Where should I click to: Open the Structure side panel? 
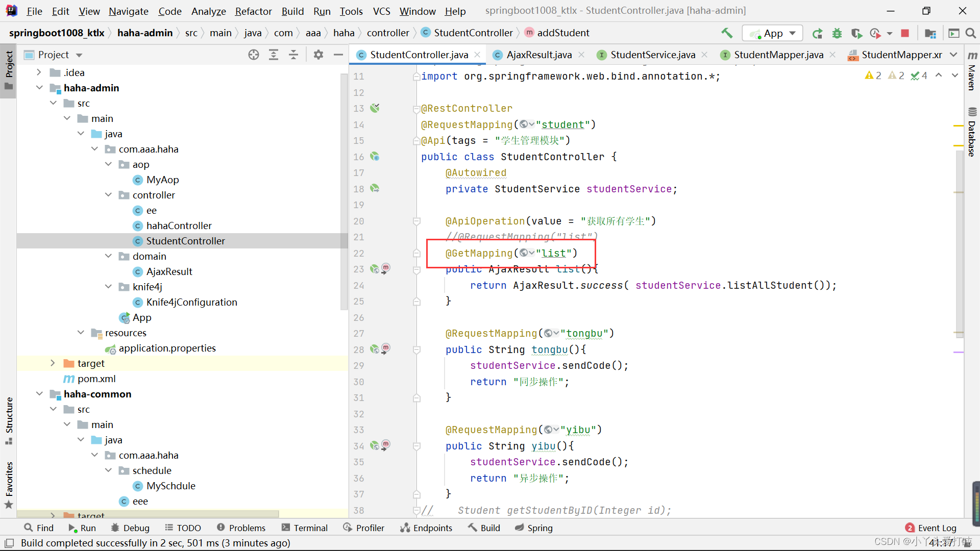(x=9, y=420)
